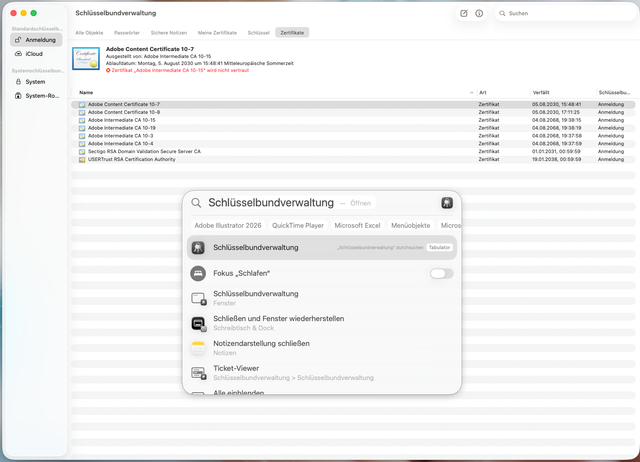This screenshot has width=640, height=462.
Task: Select Adobe Intermediate CA 10-4 row
Action: (x=353, y=144)
